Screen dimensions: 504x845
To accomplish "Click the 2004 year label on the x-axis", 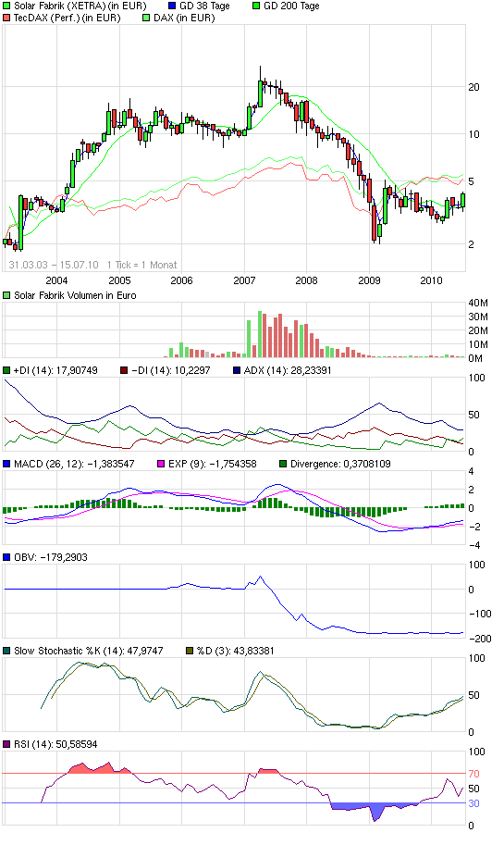I will click(x=56, y=280).
